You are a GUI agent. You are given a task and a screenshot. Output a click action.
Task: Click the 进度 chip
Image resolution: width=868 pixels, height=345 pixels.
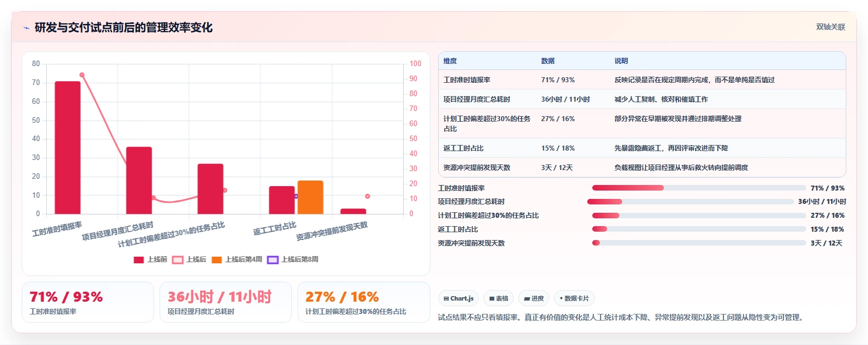pos(534,298)
